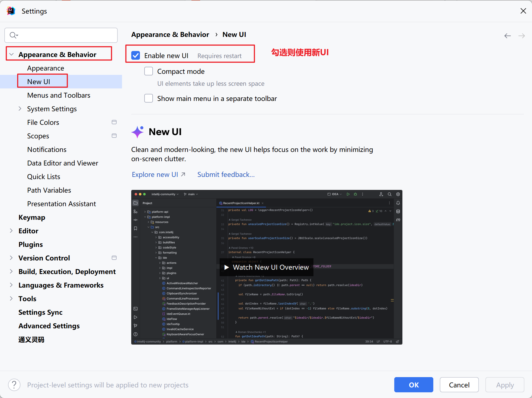Screen dimensions: 532x398
Task: Open Data Editor and Viewer settings
Action: click(63, 163)
